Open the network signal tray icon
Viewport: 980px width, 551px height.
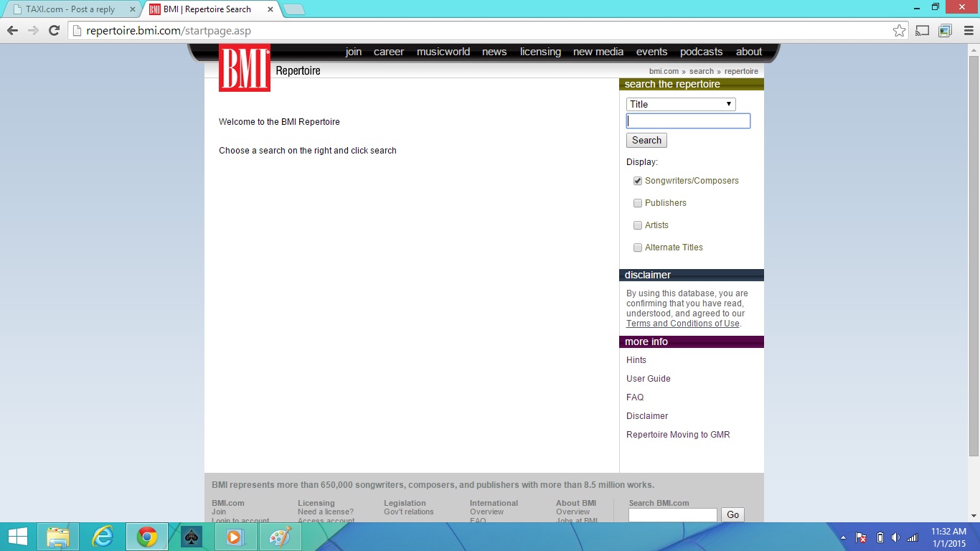coord(913,537)
